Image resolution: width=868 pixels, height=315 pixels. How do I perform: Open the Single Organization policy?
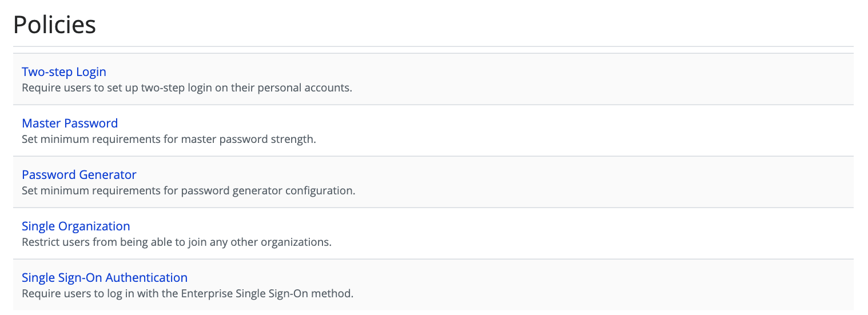pyautogui.click(x=76, y=226)
